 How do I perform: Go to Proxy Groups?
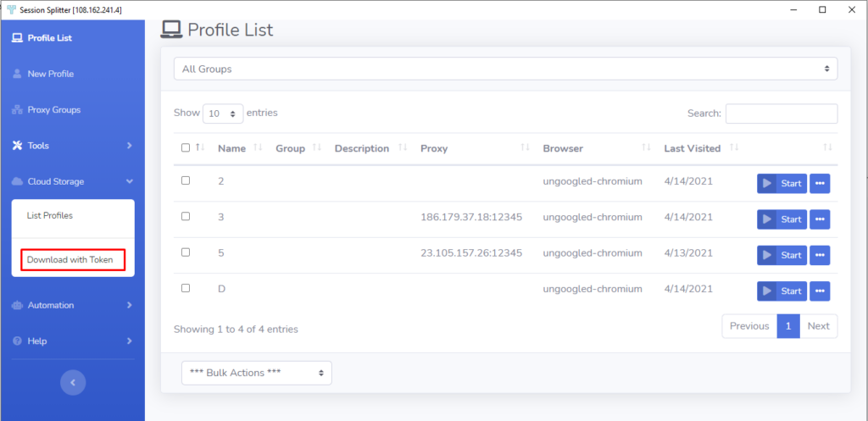[x=53, y=109]
